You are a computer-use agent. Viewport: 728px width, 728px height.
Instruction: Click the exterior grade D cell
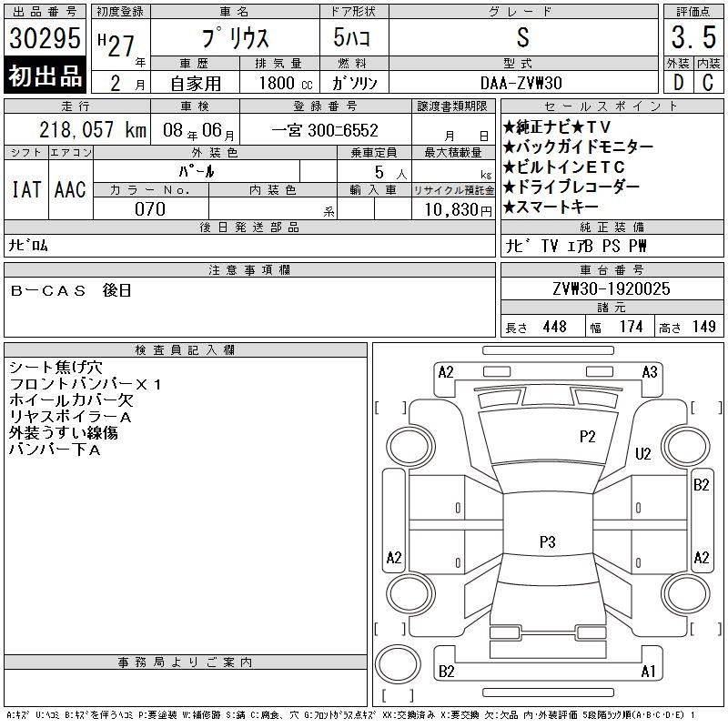click(678, 82)
